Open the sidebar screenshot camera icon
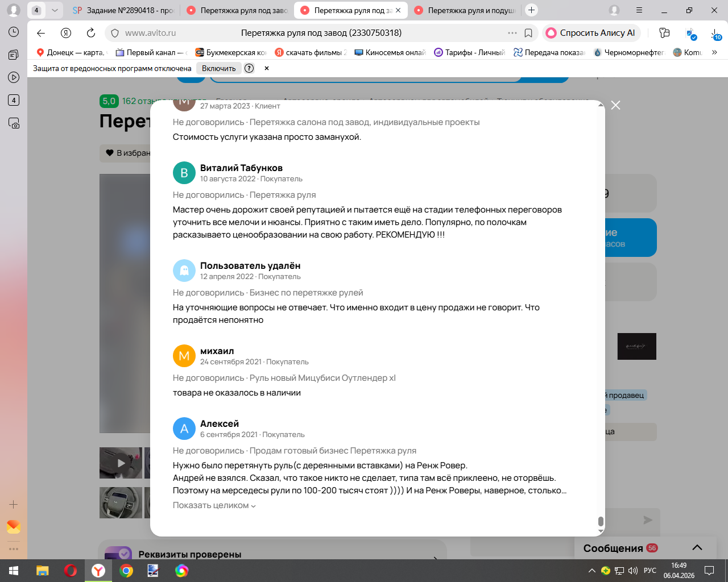The image size is (728, 582). point(14,123)
